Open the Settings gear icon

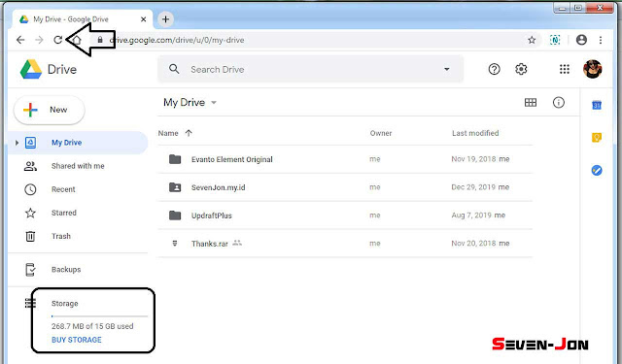coord(521,69)
